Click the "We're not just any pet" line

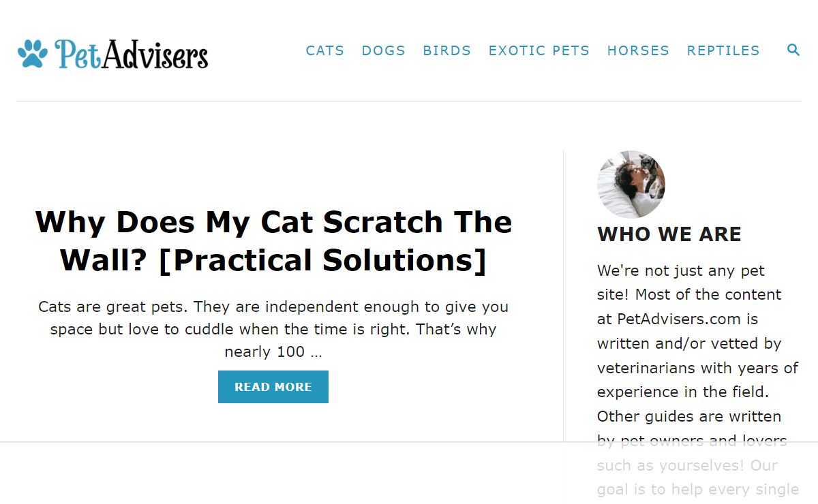click(x=680, y=270)
